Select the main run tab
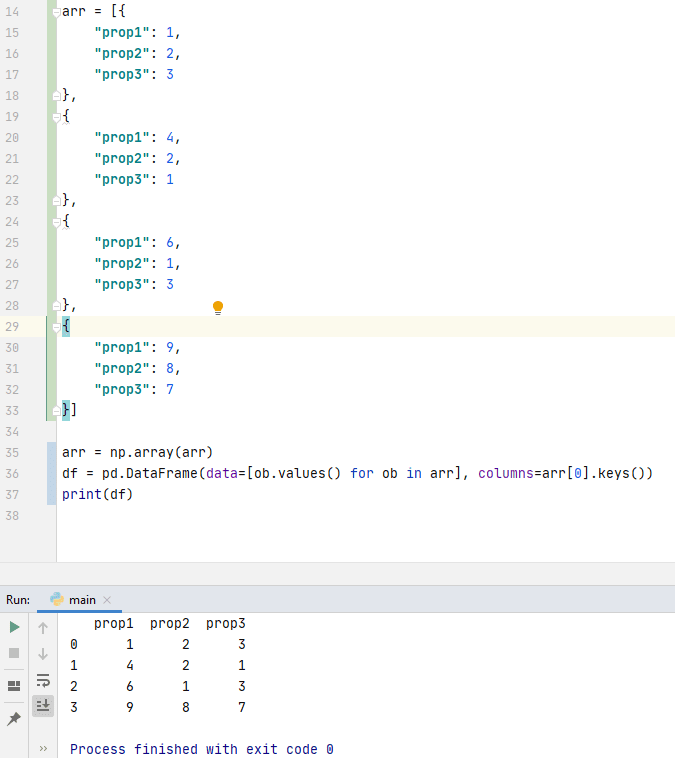 pos(79,600)
